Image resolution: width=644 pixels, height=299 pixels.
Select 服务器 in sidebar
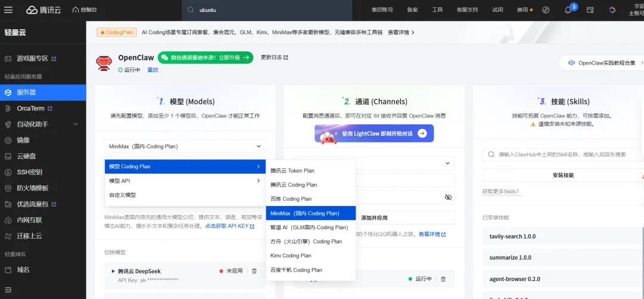coord(43,93)
